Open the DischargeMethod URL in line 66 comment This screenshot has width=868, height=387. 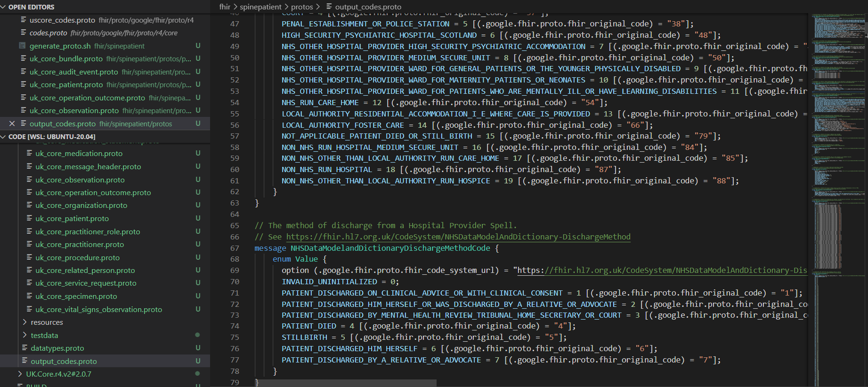coord(458,237)
